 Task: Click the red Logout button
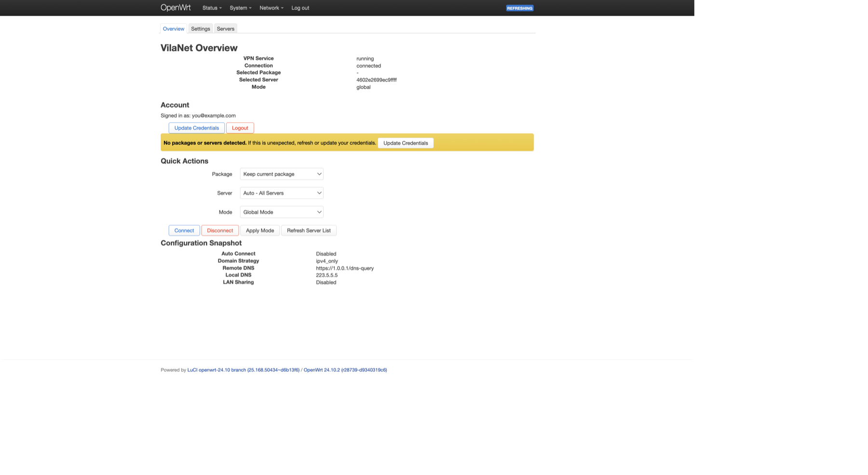[x=240, y=128]
